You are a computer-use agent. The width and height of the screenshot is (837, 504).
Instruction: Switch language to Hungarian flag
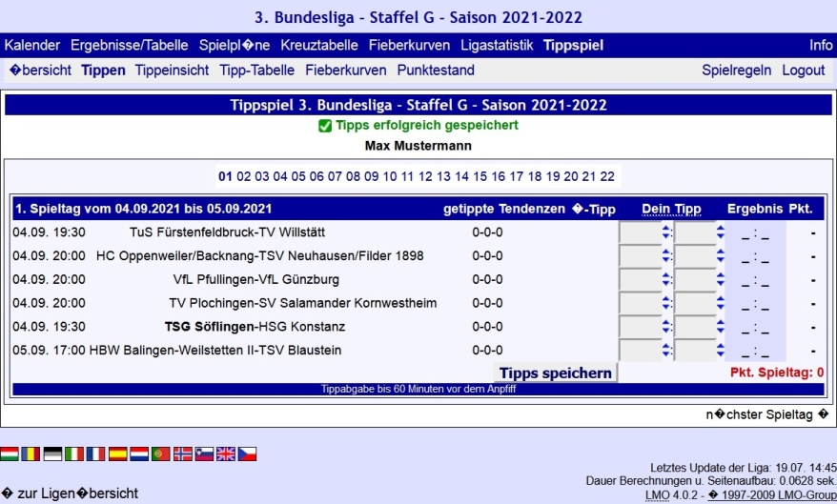pyautogui.click(x=10, y=454)
